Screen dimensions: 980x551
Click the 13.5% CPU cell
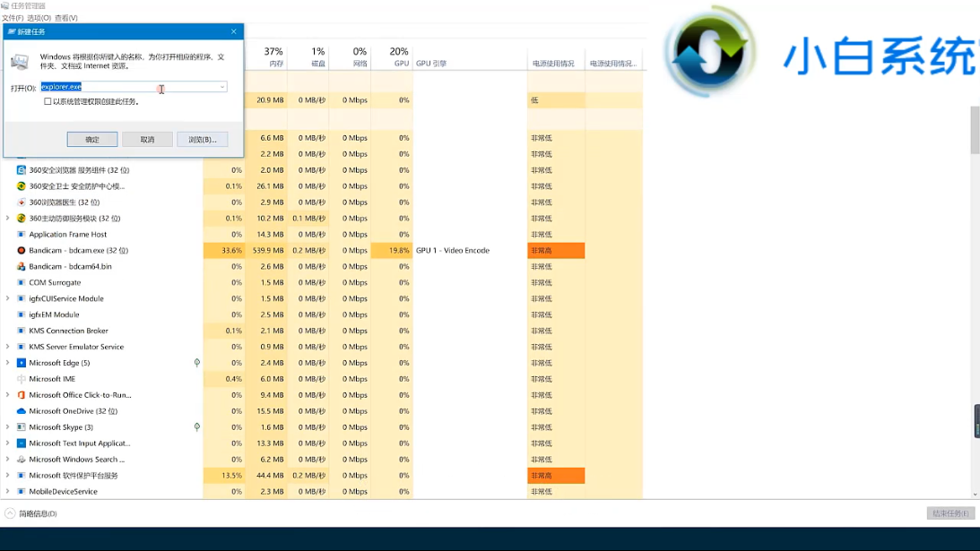pos(224,476)
